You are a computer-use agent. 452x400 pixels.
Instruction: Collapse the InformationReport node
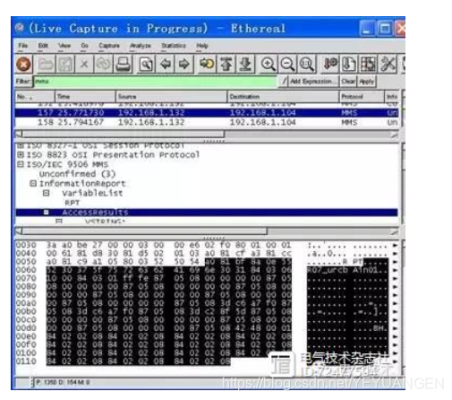point(33,183)
